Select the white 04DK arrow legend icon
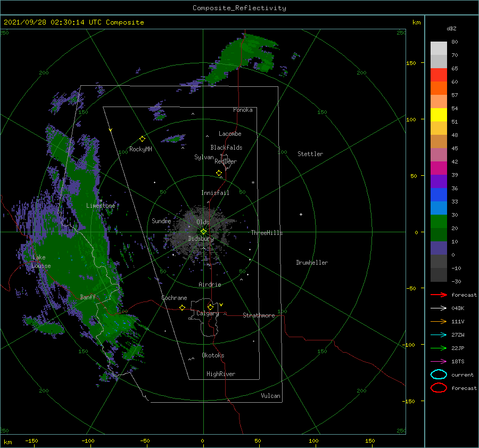This screenshot has width=479, height=448. 439,308
